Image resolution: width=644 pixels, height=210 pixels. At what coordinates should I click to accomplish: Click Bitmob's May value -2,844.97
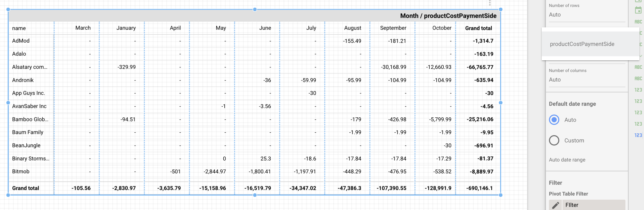coord(215,172)
